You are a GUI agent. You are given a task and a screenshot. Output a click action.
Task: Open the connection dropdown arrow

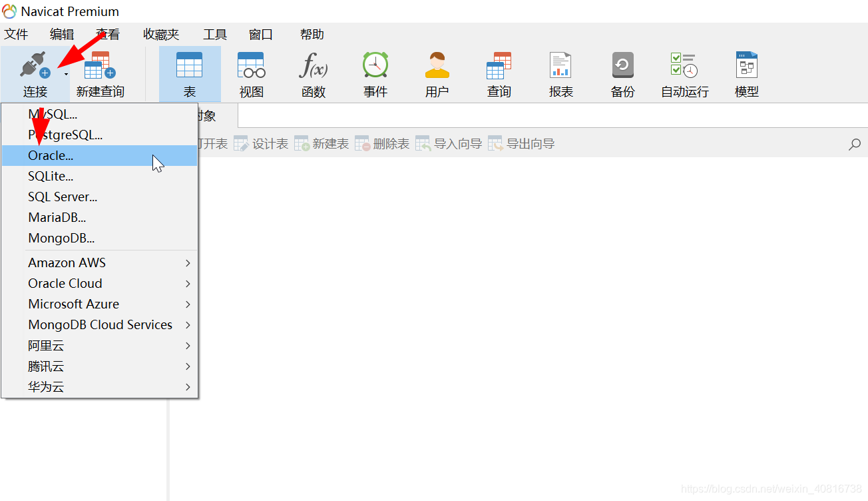tap(66, 74)
